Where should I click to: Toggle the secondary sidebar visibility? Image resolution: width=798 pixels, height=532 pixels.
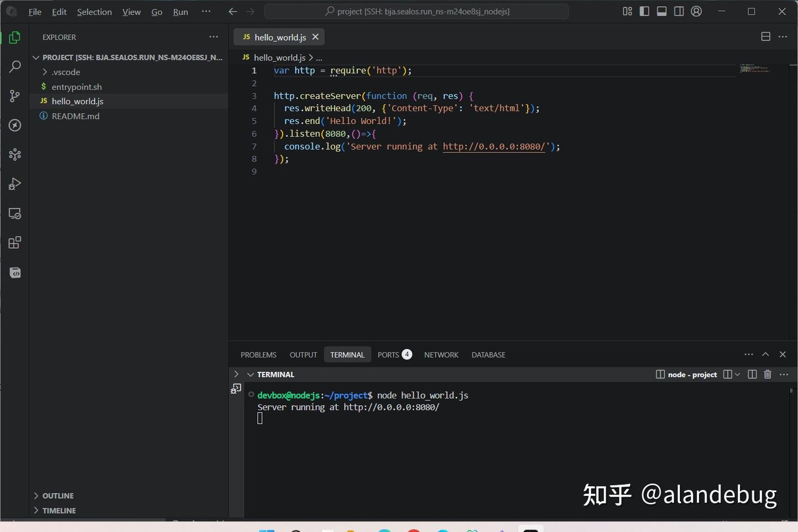(679, 11)
